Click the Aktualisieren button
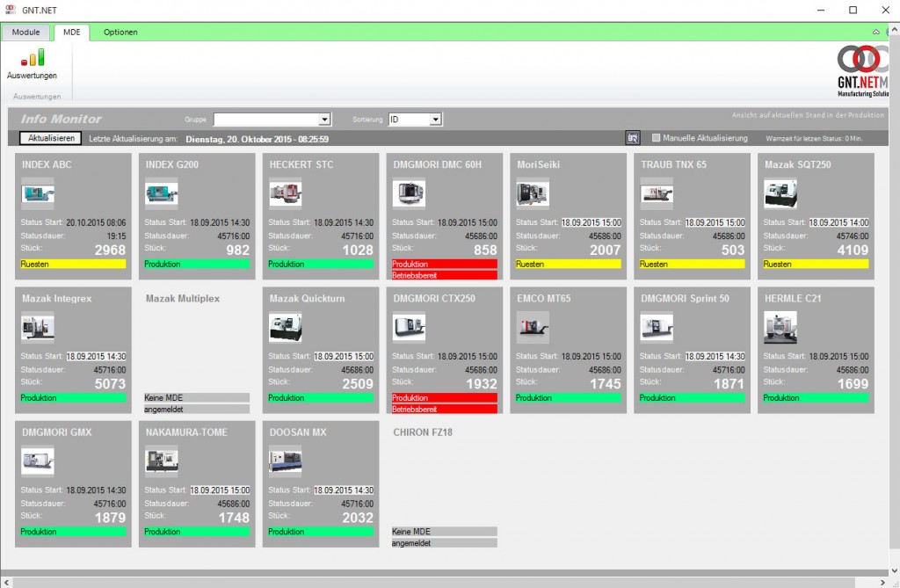Image resolution: width=900 pixels, height=588 pixels. tap(51, 138)
